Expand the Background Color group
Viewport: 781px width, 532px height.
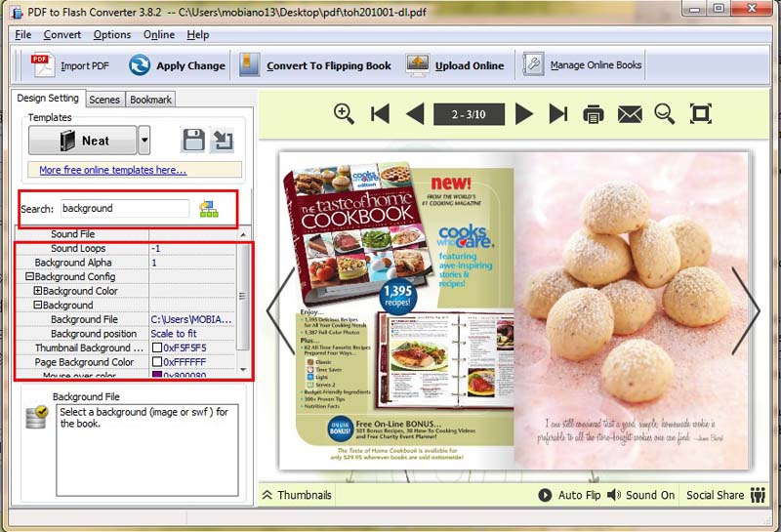[37, 291]
